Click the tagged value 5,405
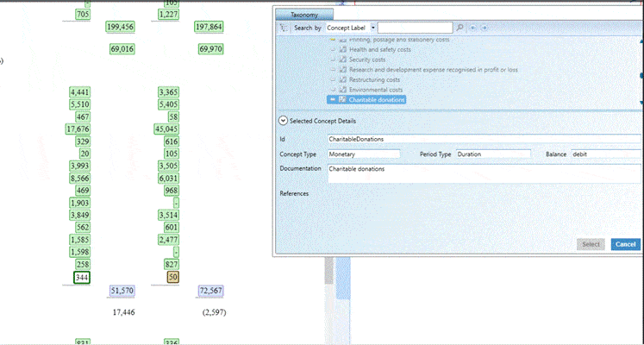 [168, 104]
